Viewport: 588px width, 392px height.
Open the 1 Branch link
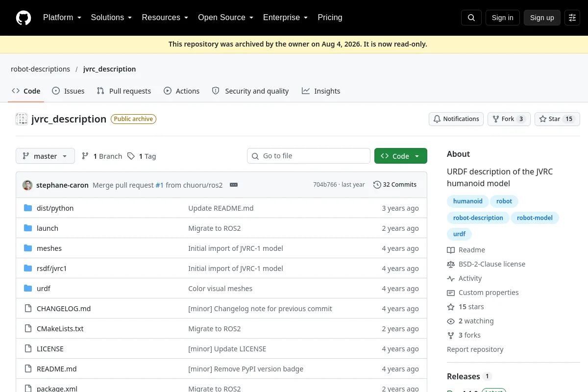(102, 156)
